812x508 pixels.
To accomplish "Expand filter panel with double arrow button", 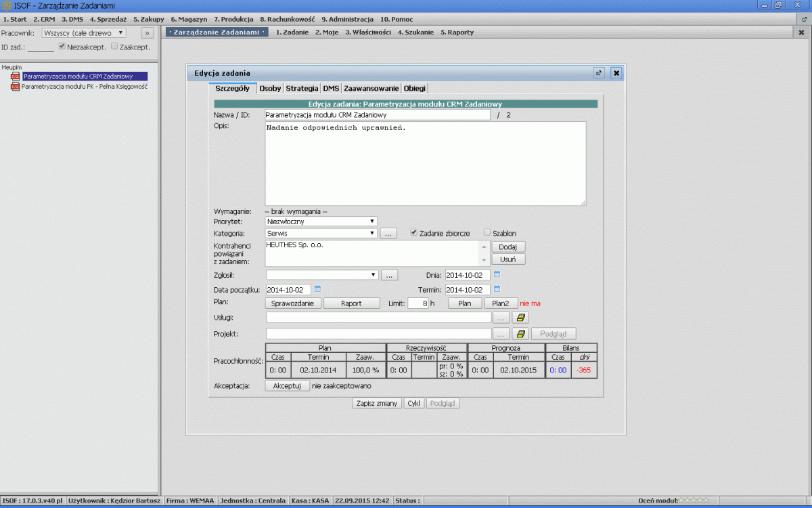I will point(148,33).
